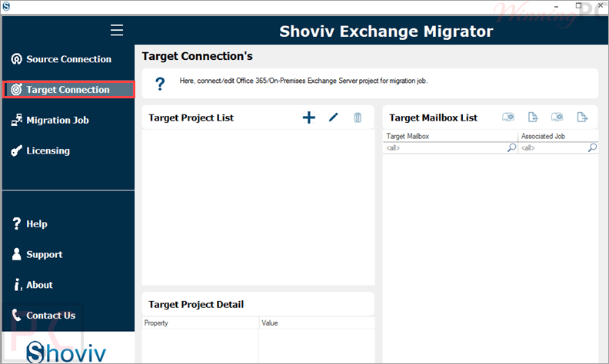Click the Shoviv app icon in the title bar
The height and width of the screenshot is (364, 609).
click(x=6, y=6)
